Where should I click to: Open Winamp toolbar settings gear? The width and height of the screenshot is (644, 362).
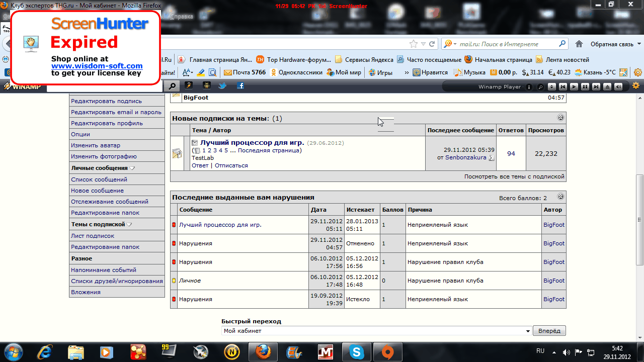(636, 85)
